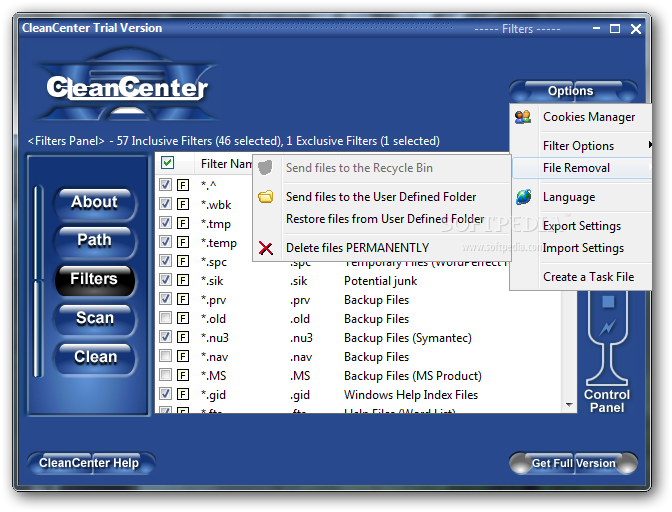Click the F icon on the *.spc row
672x512 pixels.
[183, 261]
